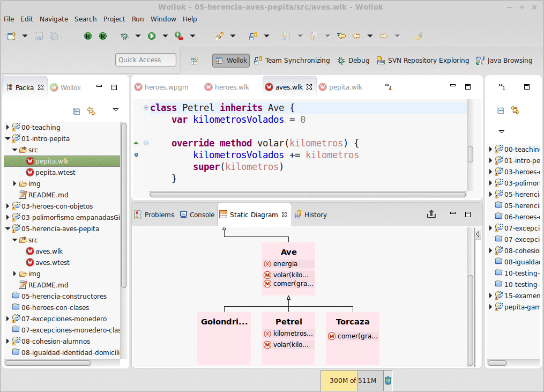544x392 pixels.
Task: Collapse the 05-herencia-aves-pepita project
Action: (8, 229)
